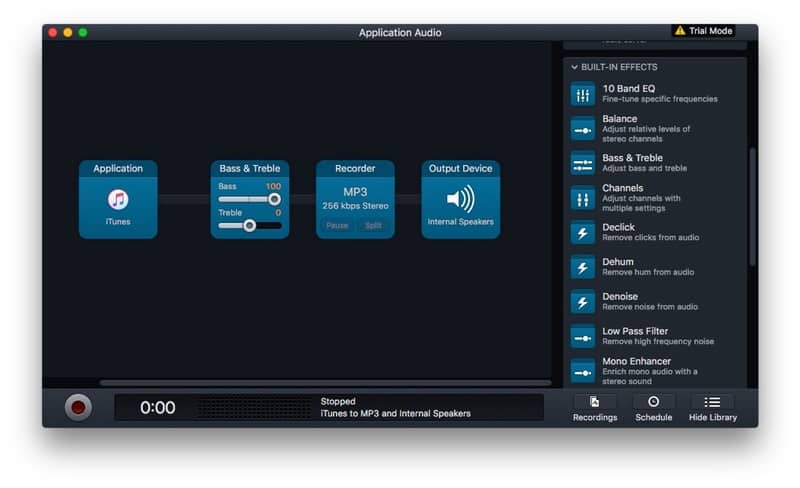Click the Dehum lightning icon

tap(583, 267)
